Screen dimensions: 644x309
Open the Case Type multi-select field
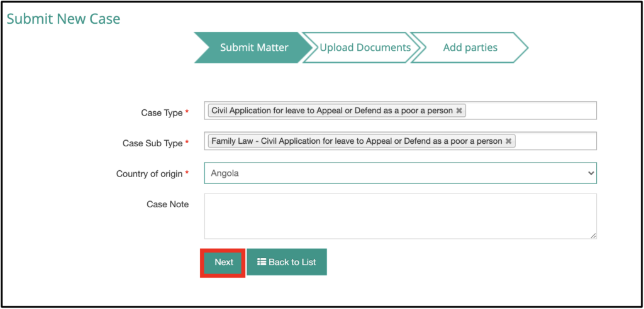tap(531, 111)
